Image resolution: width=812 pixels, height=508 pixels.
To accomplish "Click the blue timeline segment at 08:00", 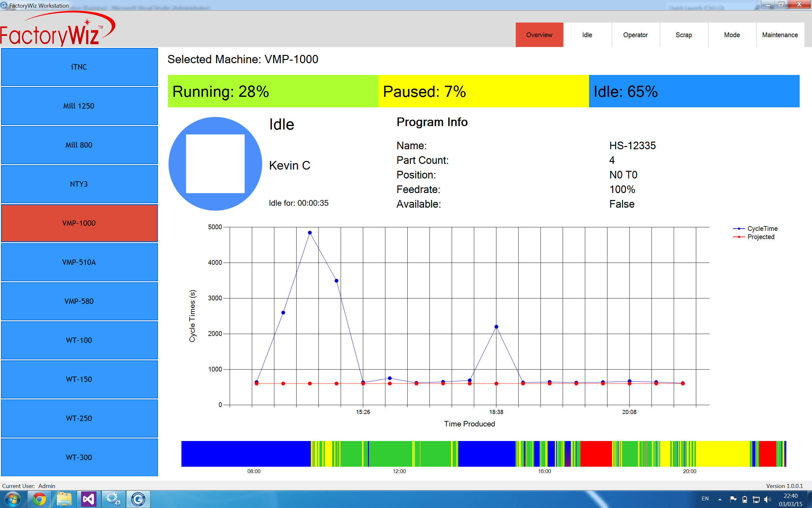I will (x=246, y=454).
